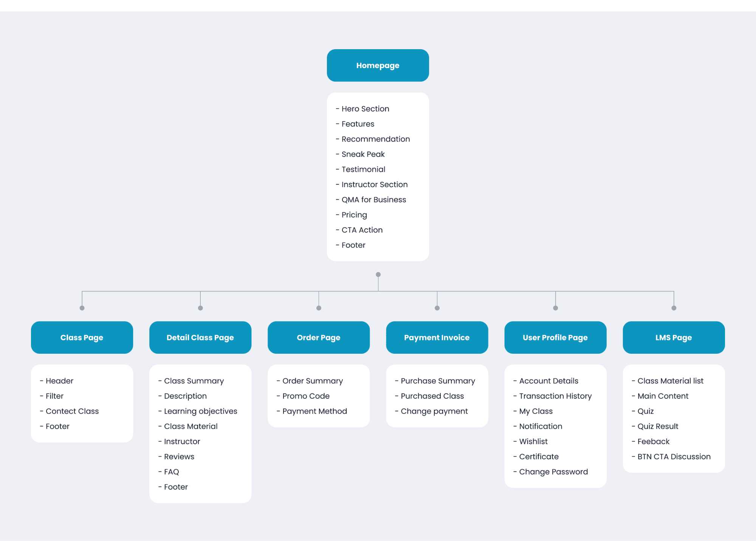Select 'Features' under Homepage

coord(355,124)
